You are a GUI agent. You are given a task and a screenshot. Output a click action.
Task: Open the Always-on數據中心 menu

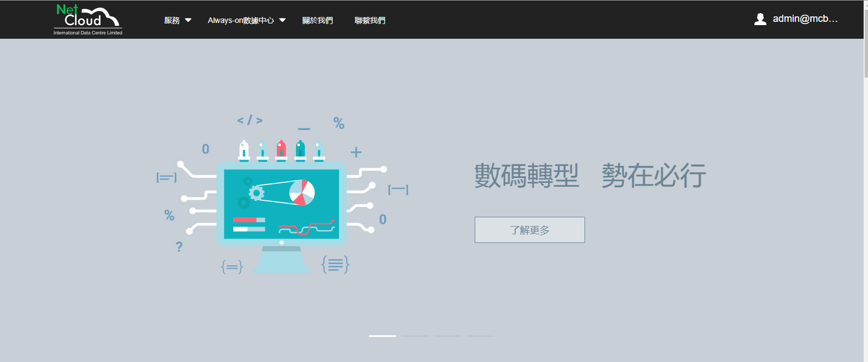point(241,20)
